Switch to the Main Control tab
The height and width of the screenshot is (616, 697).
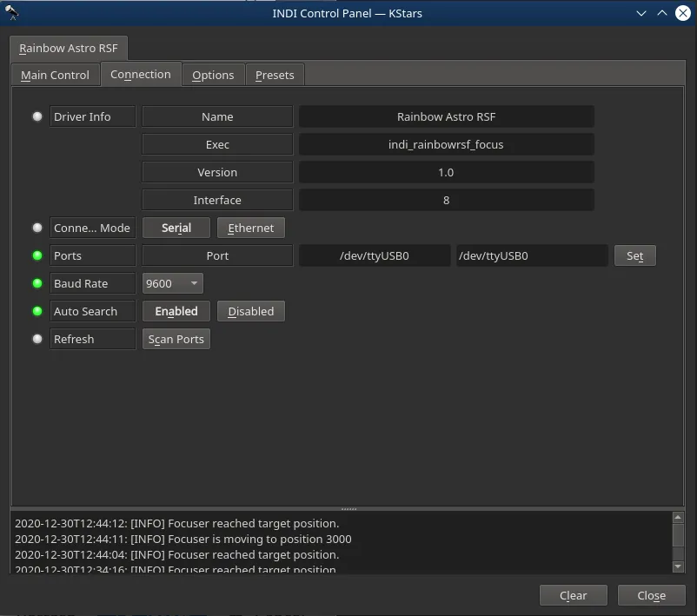[x=55, y=75]
